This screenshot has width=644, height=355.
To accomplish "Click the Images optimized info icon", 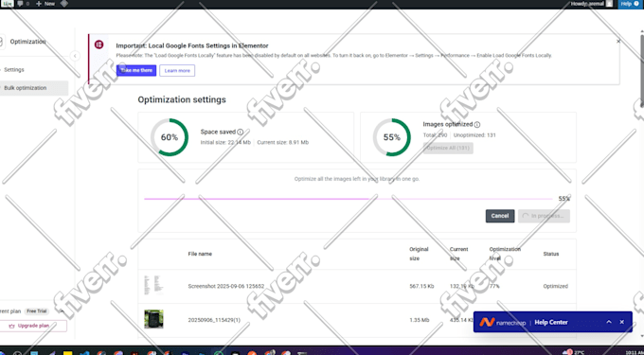I will [476, 124].
